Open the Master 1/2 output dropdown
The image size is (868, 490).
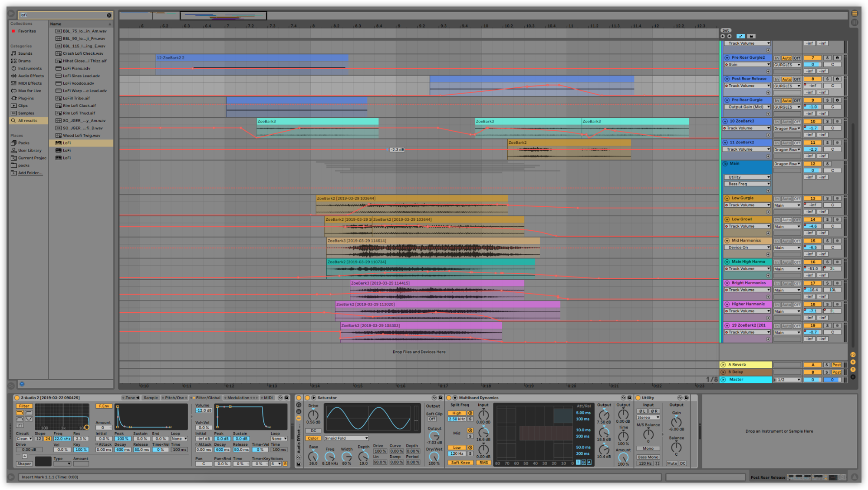[787, 380]
